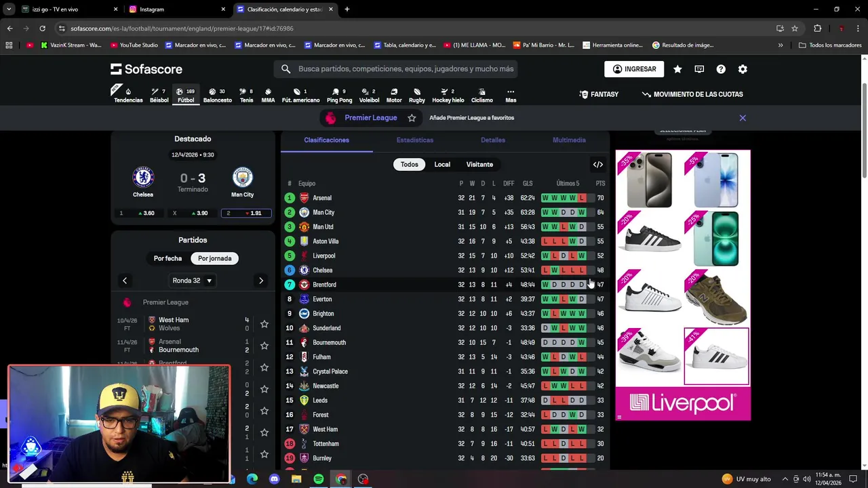Open the Voleibol category
The height and width of the screenshot is (488, 868).
369,96
